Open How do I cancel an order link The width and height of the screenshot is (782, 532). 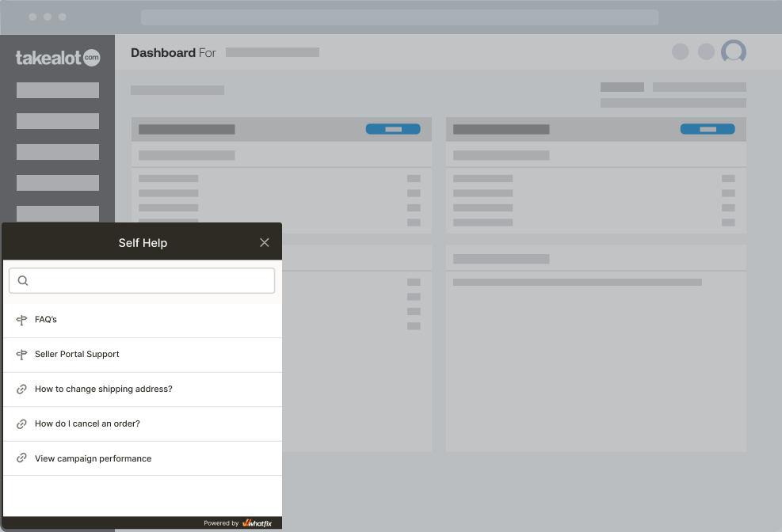143,424
